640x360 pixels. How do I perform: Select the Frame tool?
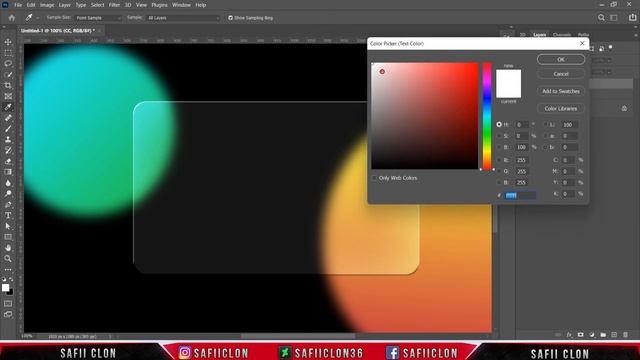[x=8, y=96]
